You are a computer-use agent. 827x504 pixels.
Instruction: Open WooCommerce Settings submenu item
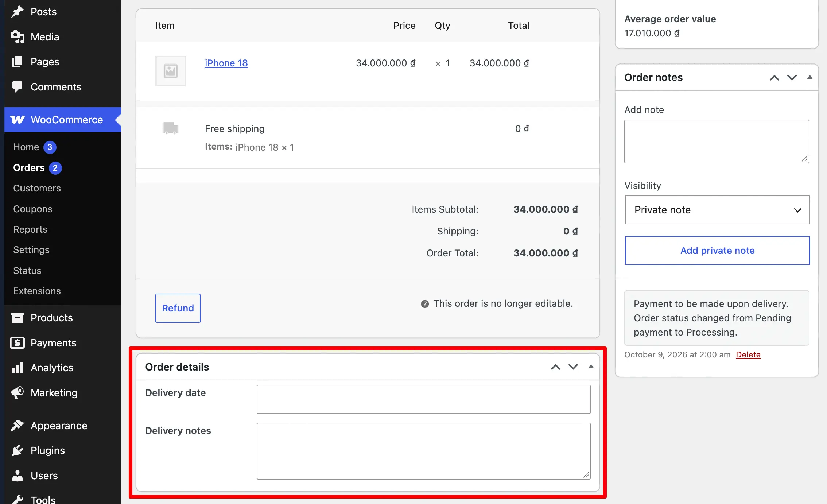click(x=31, y=250)
